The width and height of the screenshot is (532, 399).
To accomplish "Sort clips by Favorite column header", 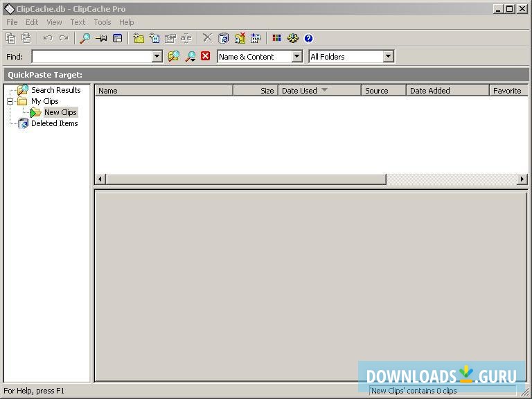I will [508, 91].
